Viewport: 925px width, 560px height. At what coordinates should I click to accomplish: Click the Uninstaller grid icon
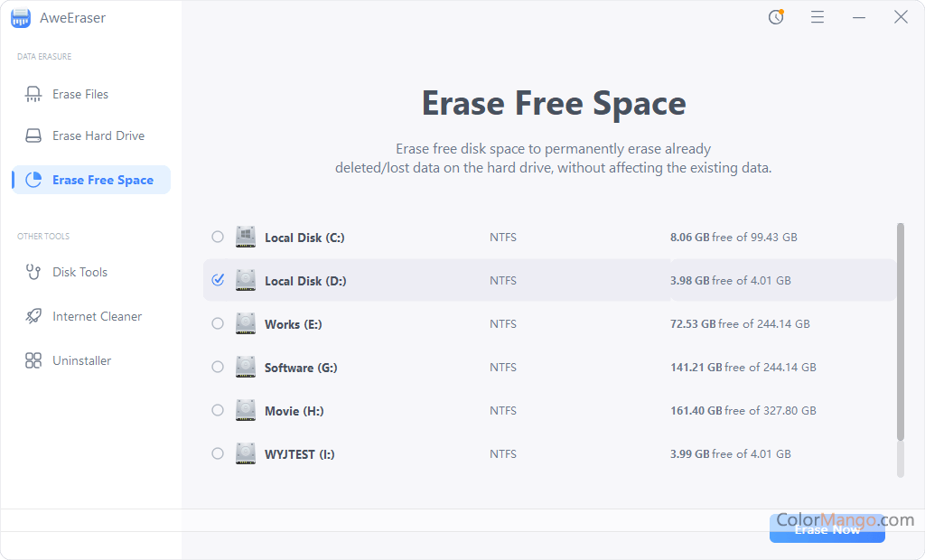[x=33, y=360]
